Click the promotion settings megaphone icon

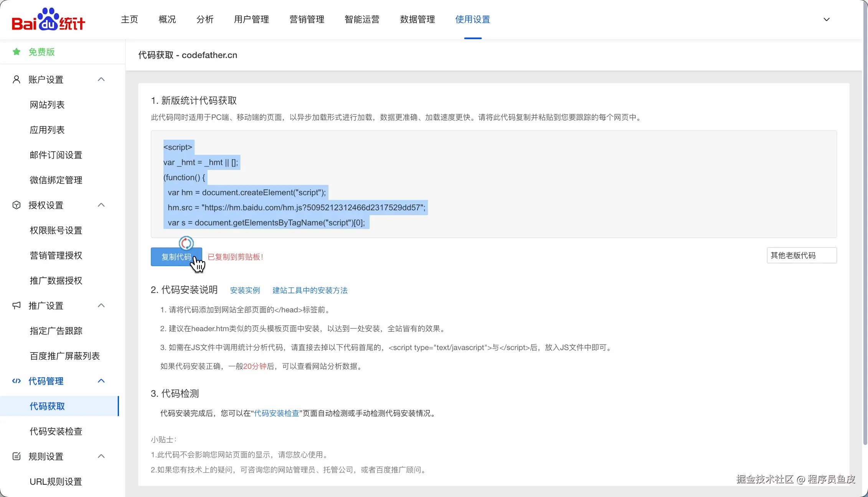[17, 306]
